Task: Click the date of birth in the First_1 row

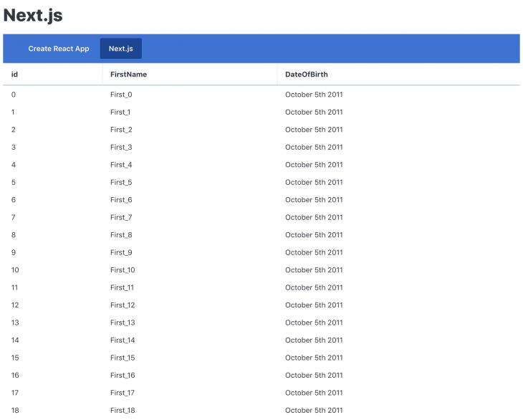Action: pyautogui.click(x=314, y=113)
